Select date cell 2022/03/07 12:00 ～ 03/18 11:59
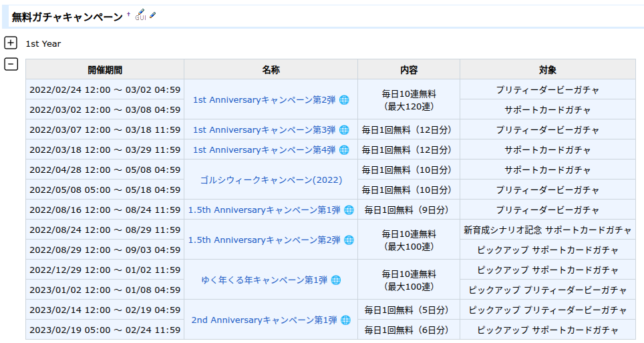The width and height of the screenshot is (644, 343). click(x=105, y=129)
